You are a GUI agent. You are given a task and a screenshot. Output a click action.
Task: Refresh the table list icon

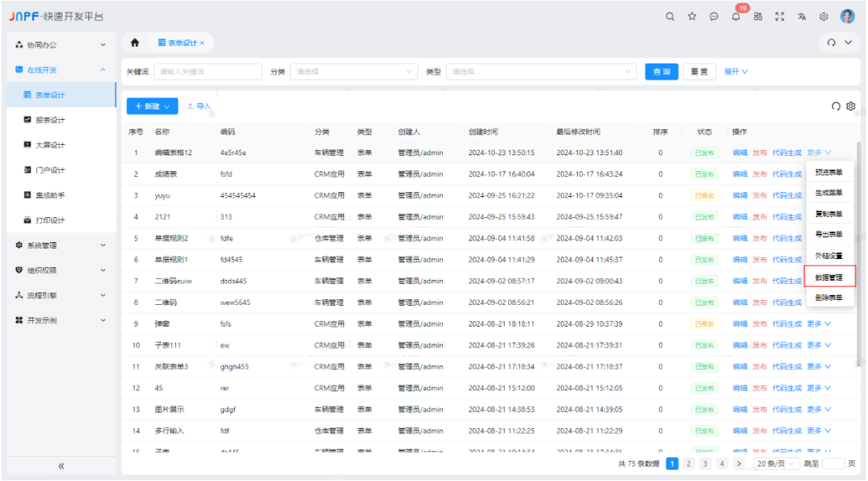(836, 106)
